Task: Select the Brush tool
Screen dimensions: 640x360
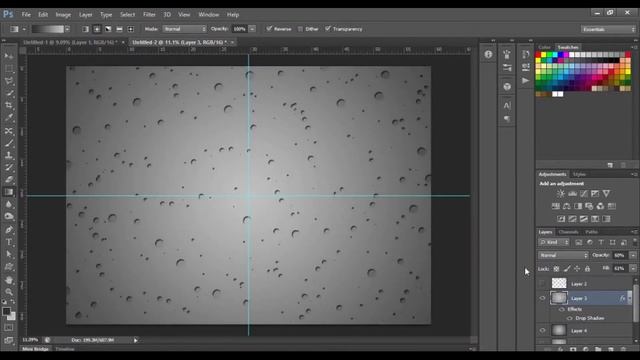Action: [x=9, y=143]
